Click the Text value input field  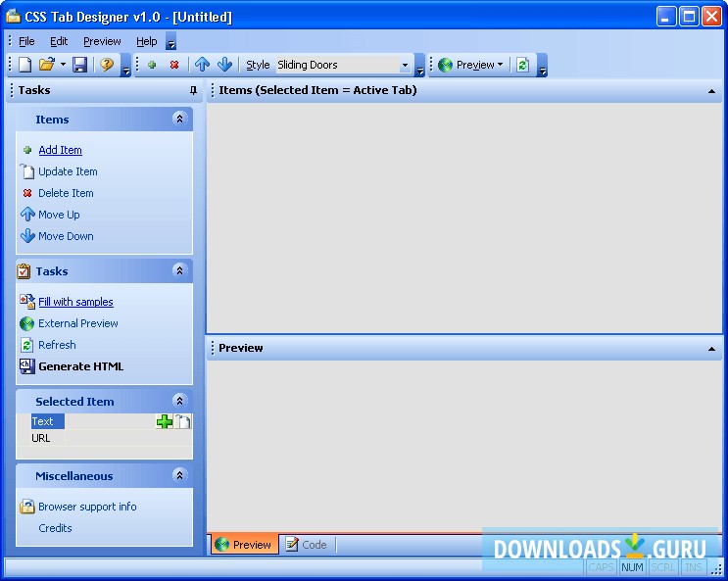pos(110,421)
